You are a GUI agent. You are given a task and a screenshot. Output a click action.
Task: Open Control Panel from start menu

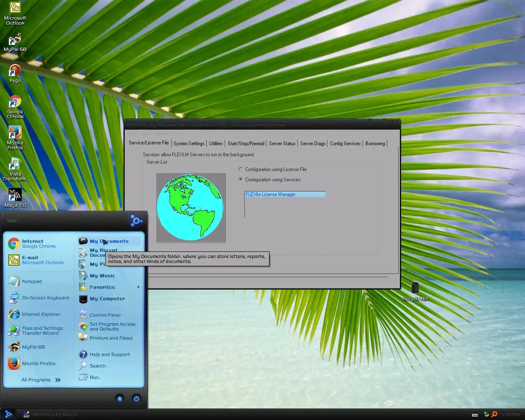tap(110, 315)
